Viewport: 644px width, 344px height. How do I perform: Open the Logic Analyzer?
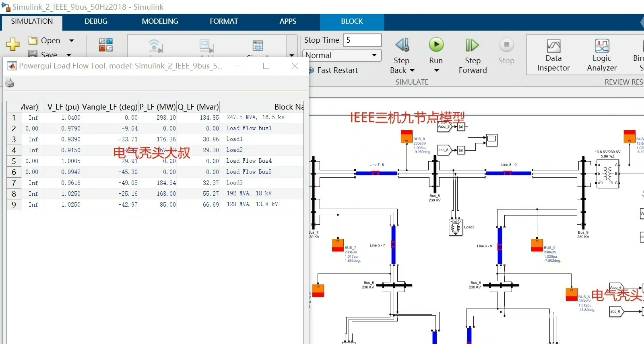point(602,56)
